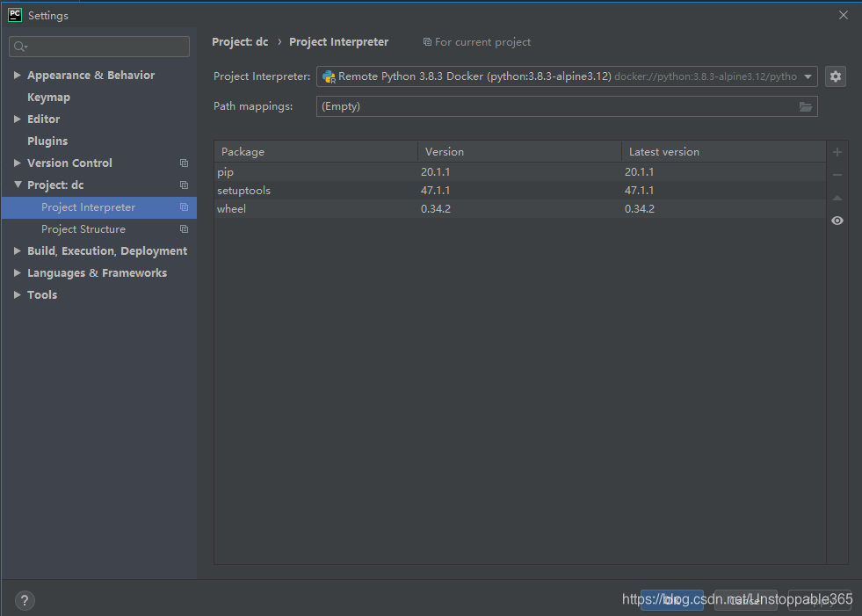The width and height of the screenshot is (862, 616).
Task: Click Project: dc breadcrumb
Action: coord(240,42)
